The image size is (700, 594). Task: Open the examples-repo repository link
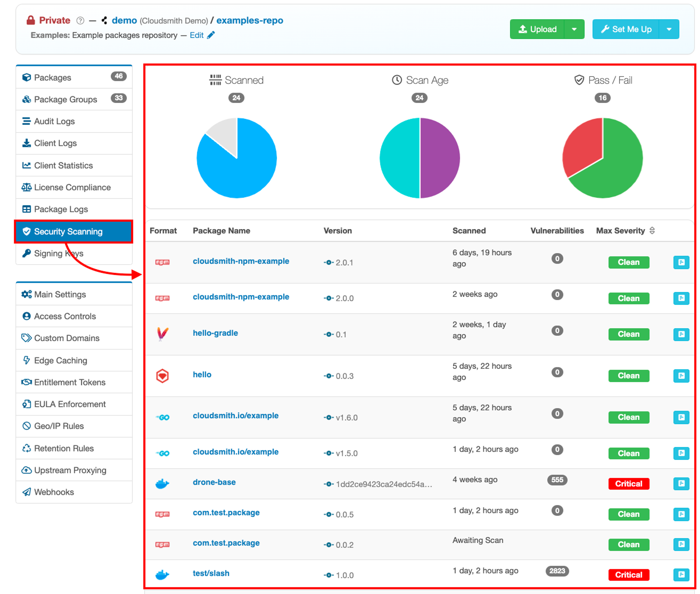tap(249, 21)
